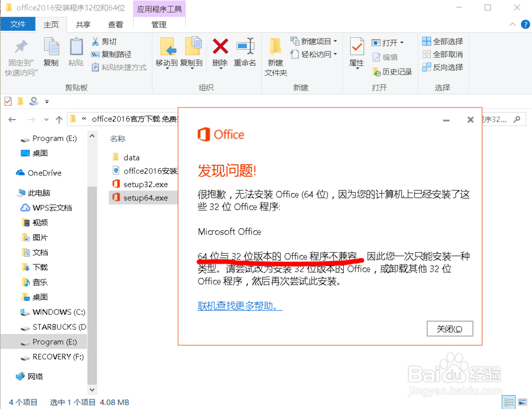This screenshot has width=532, height=409.
Task: Open Explorer help question mark
Action: pyautogui.click(x=525, y=24)
